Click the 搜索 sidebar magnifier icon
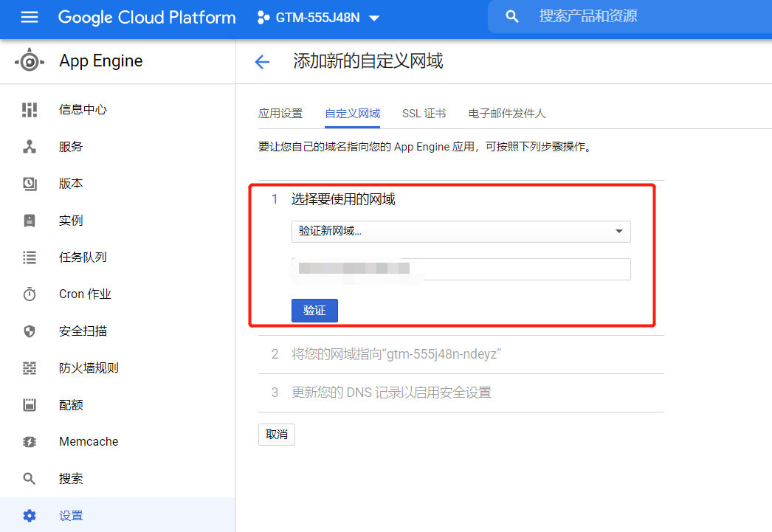The width and height of the screenshot is (772, 532). 30,479
